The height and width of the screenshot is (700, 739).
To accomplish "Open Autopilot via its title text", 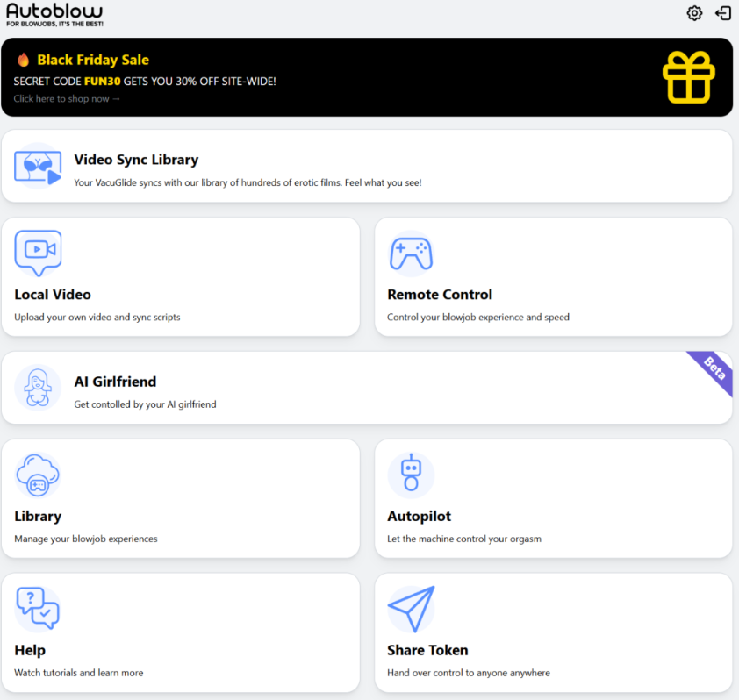I will pos(419,517).
